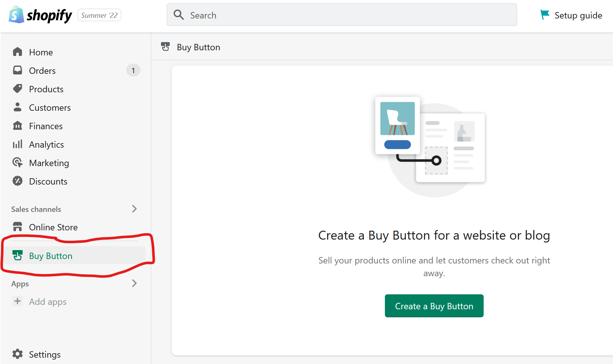The height and width of the screenshot is (364, 613).
Task: Click the Add apps link
Action: [48, 302]
